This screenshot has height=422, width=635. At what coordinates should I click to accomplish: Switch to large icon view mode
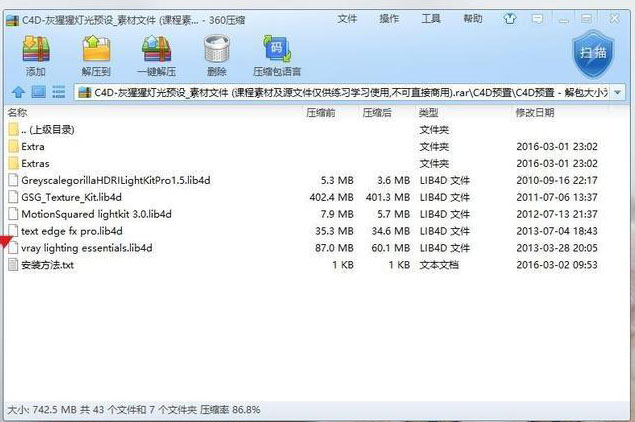pos(38,92)
